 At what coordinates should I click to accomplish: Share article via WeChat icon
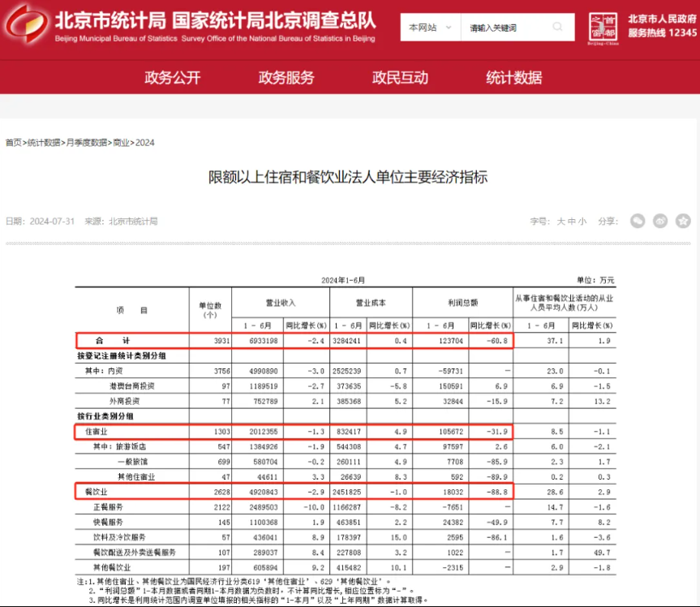tap(638, 221)
